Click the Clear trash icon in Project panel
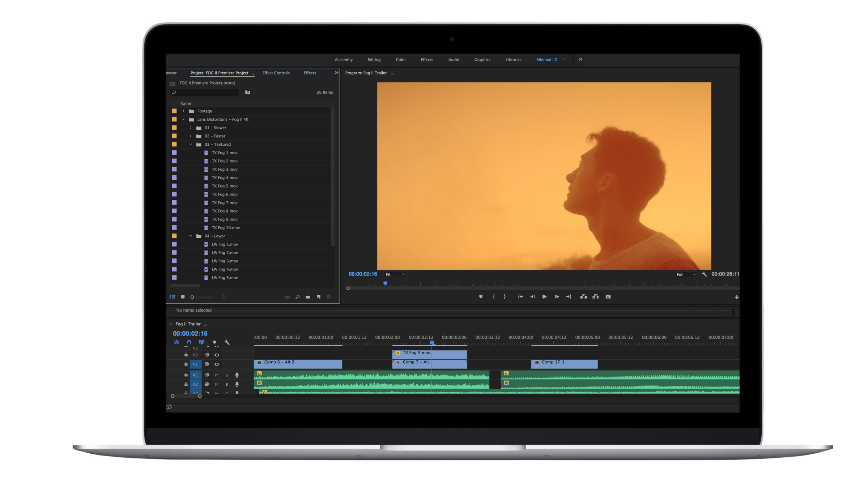The height and width of the screenshot is (479, 868). [x=329, y=297]
